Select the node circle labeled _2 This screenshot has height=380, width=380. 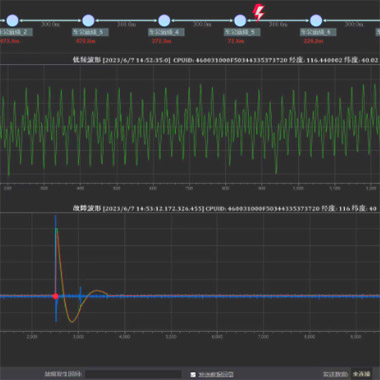[13, 21]
